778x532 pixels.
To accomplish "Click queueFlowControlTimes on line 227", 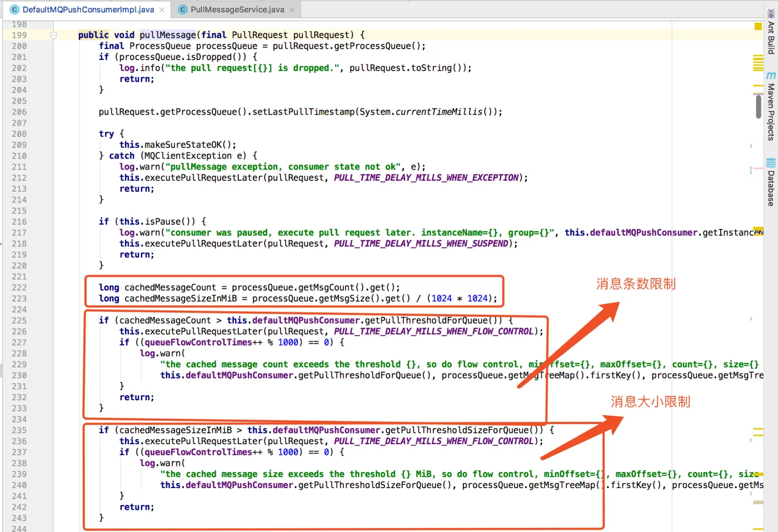I will (x=198, y=342).
